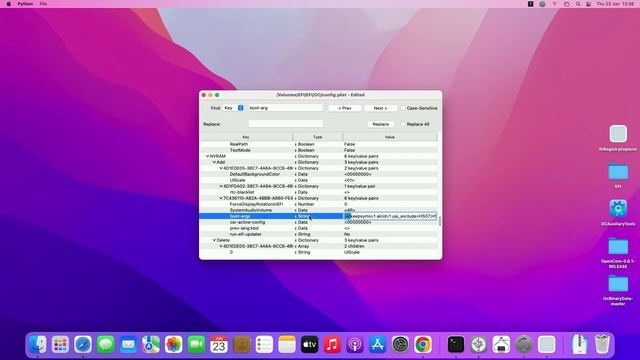Open Music app in the dock
This screenshot has height=360, width=640.
pos(332,344)
